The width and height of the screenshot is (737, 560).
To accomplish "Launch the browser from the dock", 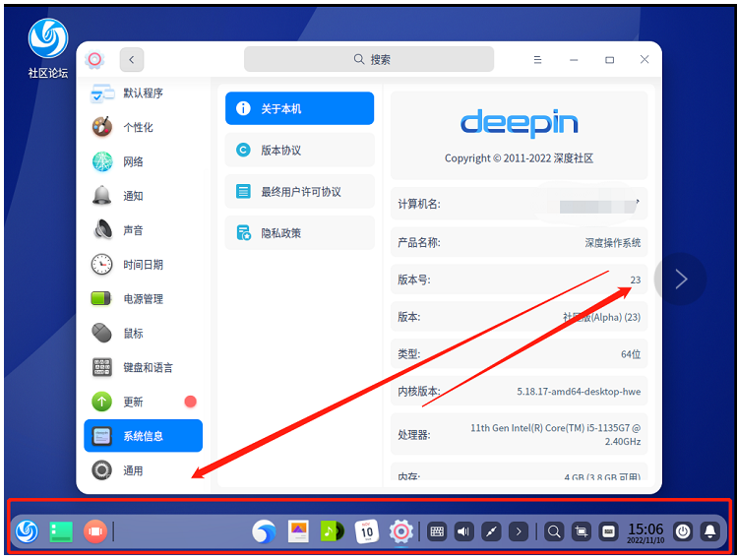I will [x=264, y=531].
